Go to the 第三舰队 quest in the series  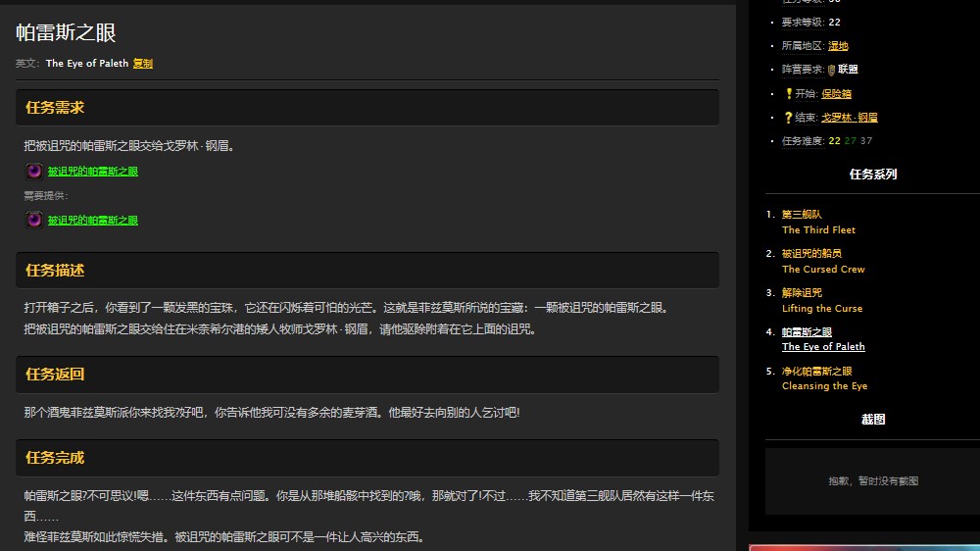click(x=802, y=214)
